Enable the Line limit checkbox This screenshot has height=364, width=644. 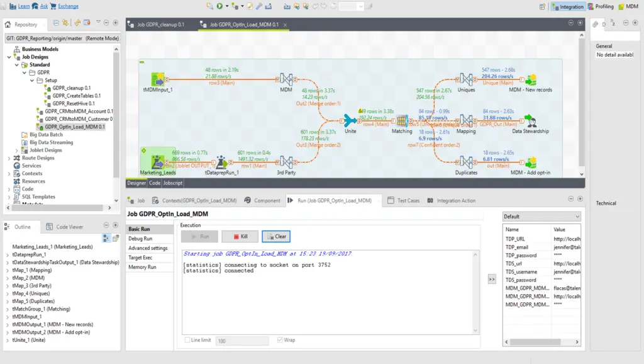point(187,339)
